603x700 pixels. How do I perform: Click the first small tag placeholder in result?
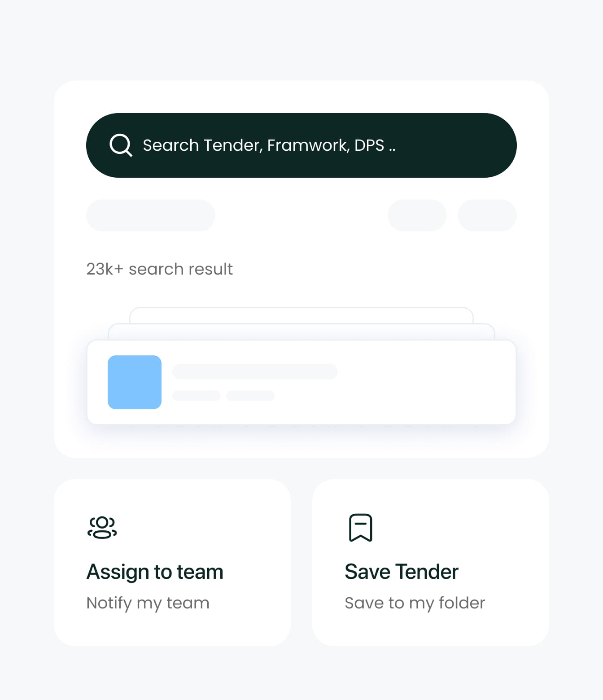tap(197, 396)
